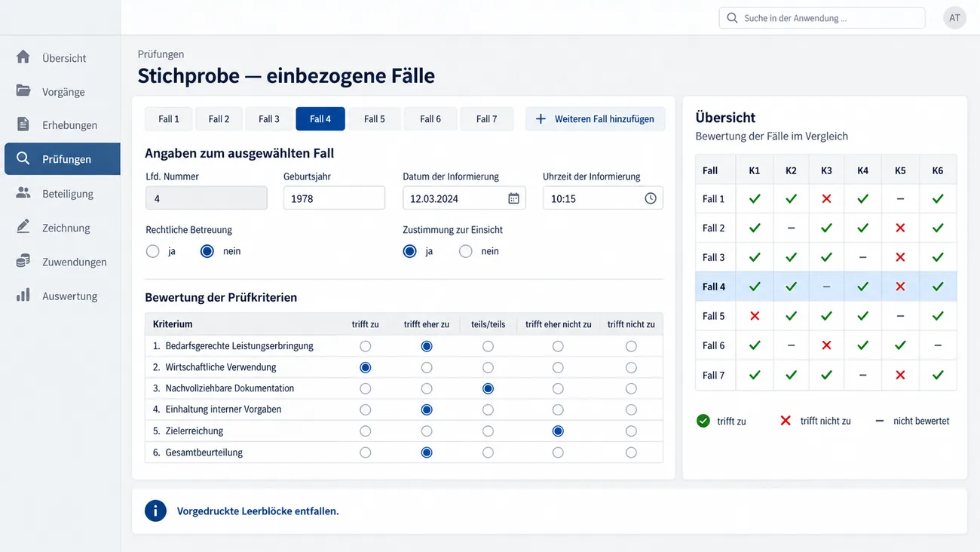Click the 'nicht bewertet' legend label
The width and height of the screenshot is (980, 552).
921,421
